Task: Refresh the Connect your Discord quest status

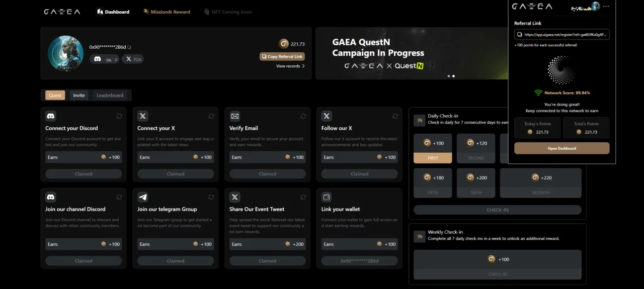Action: click(x=119, y=116)
